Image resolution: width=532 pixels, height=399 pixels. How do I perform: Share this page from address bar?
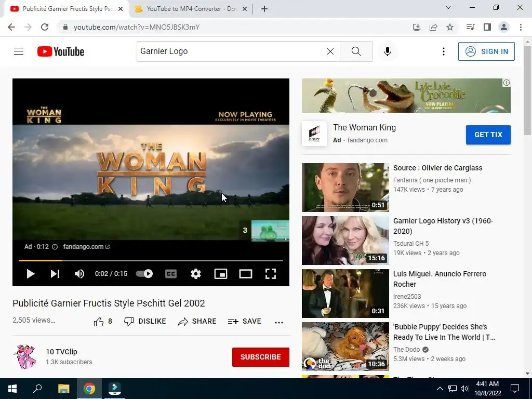coord(433,27)
